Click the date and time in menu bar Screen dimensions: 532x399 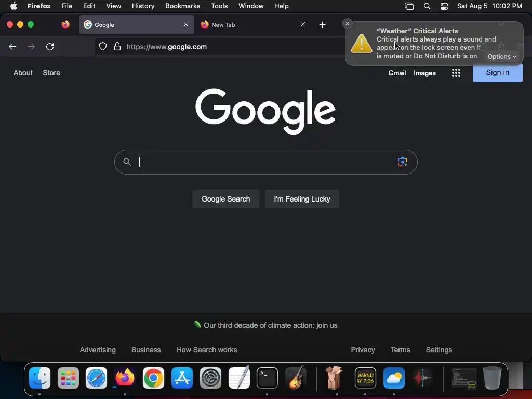(x=489, y=6)
